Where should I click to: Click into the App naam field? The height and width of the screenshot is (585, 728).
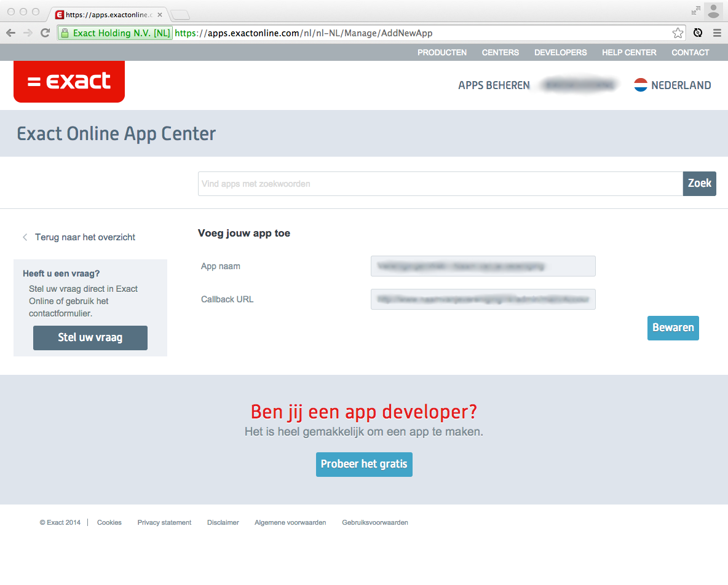(x=483, y=266)
